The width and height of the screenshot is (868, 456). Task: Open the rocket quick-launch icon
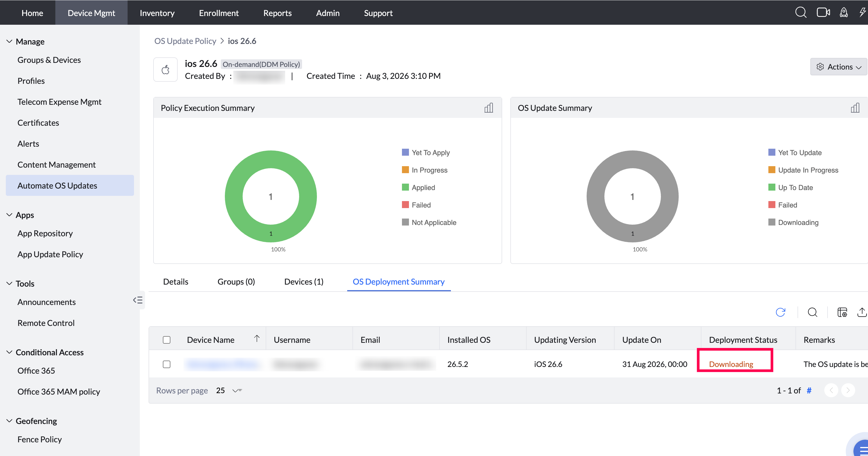(x=844, y=13)
